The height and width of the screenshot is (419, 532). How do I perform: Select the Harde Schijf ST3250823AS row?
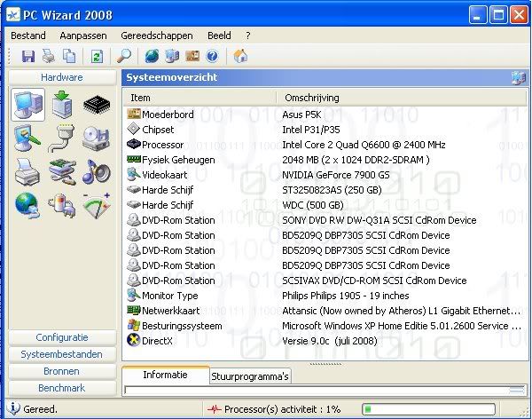pyautogui.click(x=325, y=190)
